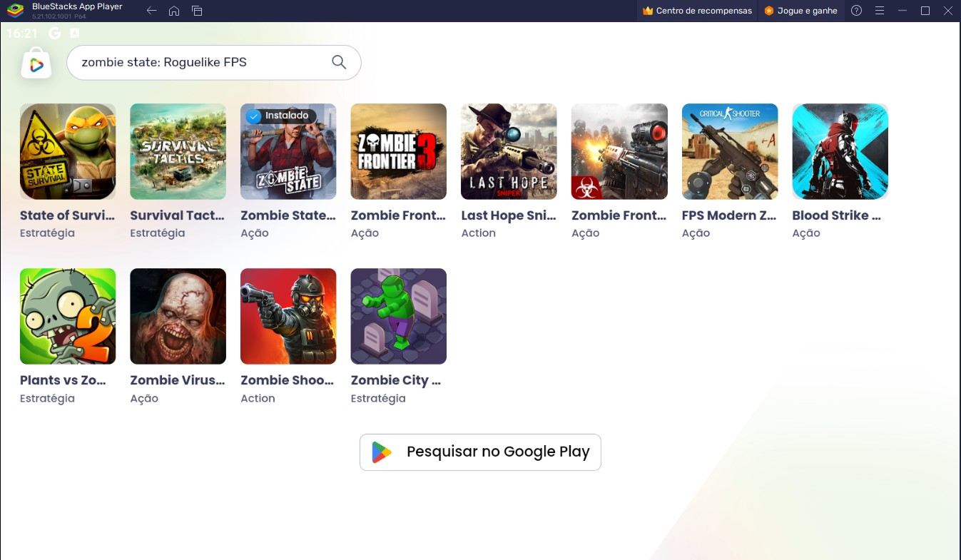This screenshot has height=560, width=961.
Task: Click the Plants vs Zo... title
Action: tap(63, 380)
